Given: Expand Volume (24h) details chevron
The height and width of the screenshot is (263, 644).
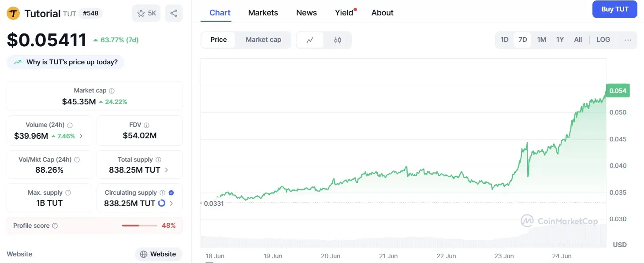Looking at the screenshot, I should [81, 136].
